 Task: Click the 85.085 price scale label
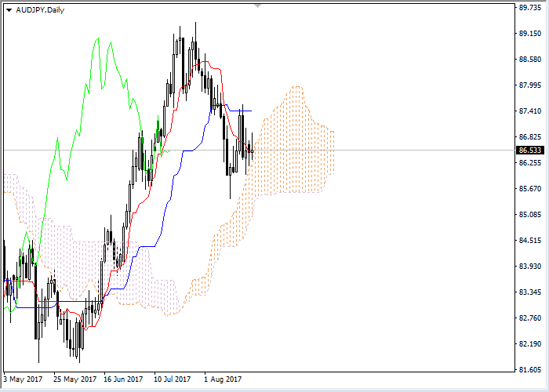(x=529, y=214)
